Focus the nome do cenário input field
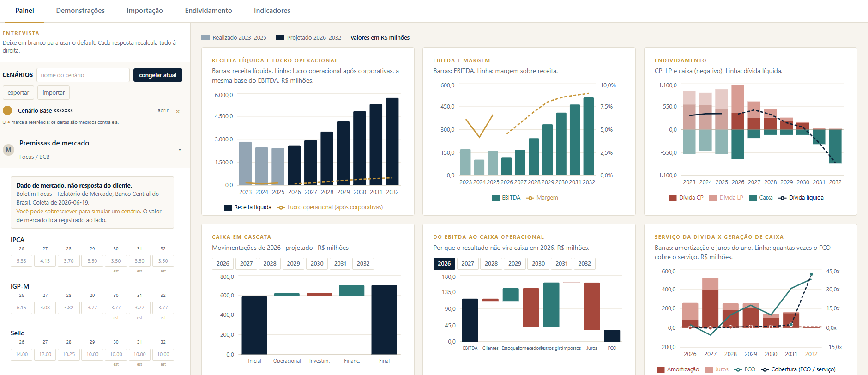 click(83, 75)
